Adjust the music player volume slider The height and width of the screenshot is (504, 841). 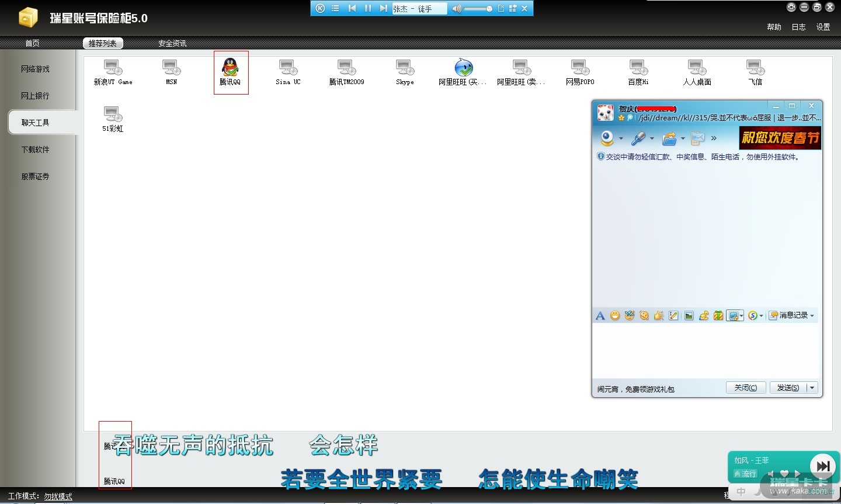tap(479, 9)
